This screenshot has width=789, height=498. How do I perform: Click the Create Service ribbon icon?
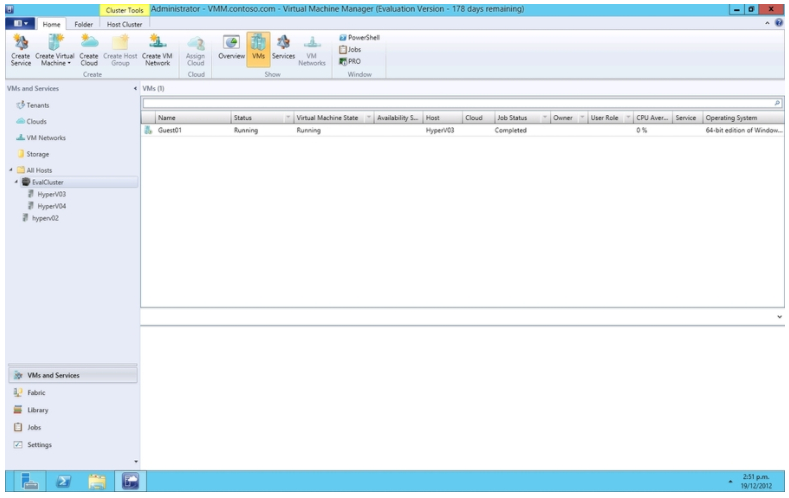tap(21, 50)
